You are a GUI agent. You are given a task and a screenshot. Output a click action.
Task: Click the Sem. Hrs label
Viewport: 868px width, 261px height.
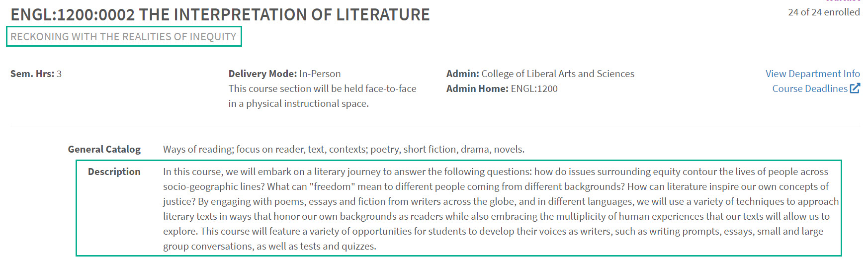point(32,74)
